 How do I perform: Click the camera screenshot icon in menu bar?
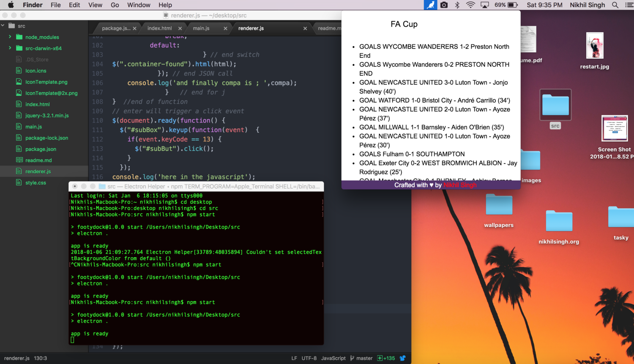[x=444, y=5]
